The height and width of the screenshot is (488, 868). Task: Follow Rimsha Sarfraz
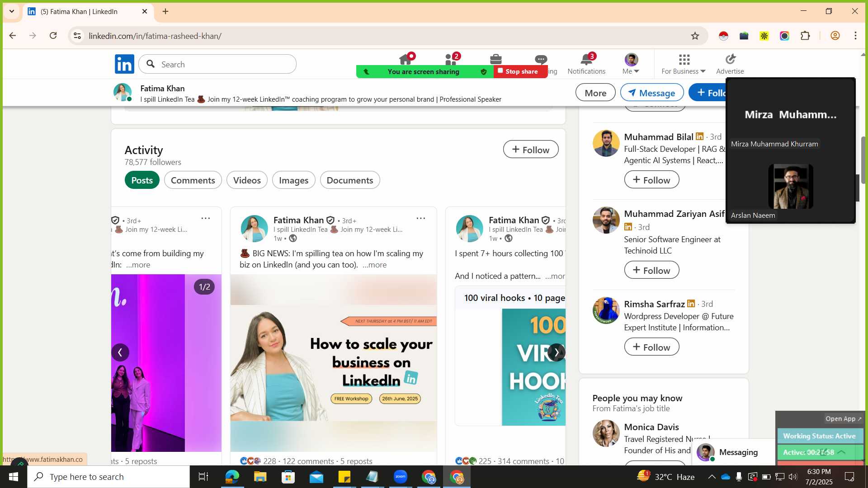click(x=651, y=347)
